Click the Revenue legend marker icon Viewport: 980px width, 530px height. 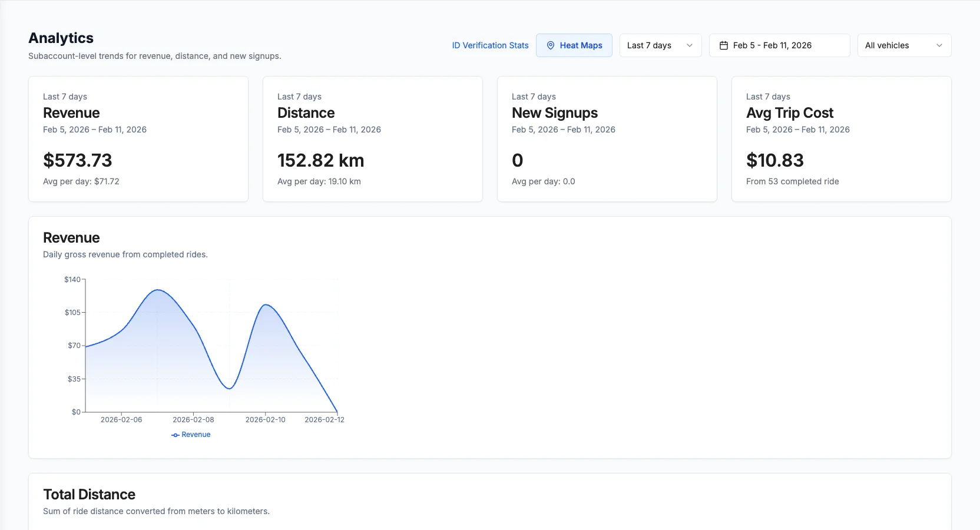[175, 435]
